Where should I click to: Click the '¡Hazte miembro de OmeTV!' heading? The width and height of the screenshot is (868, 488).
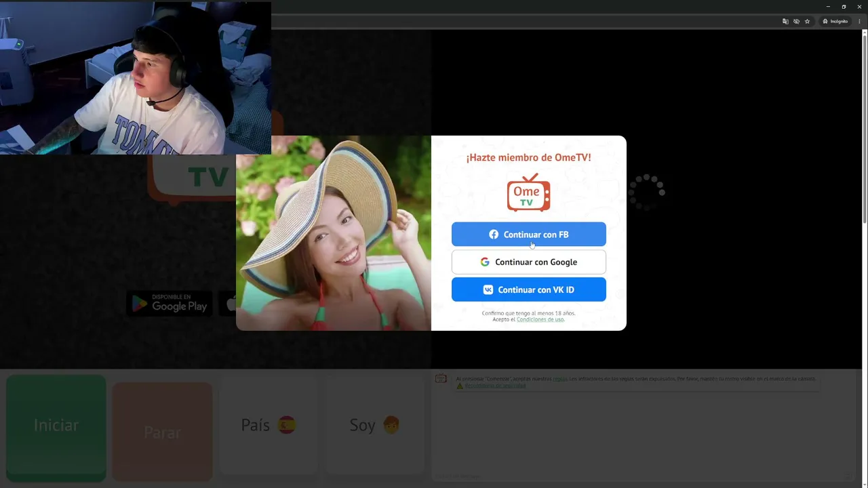point(528,157)
